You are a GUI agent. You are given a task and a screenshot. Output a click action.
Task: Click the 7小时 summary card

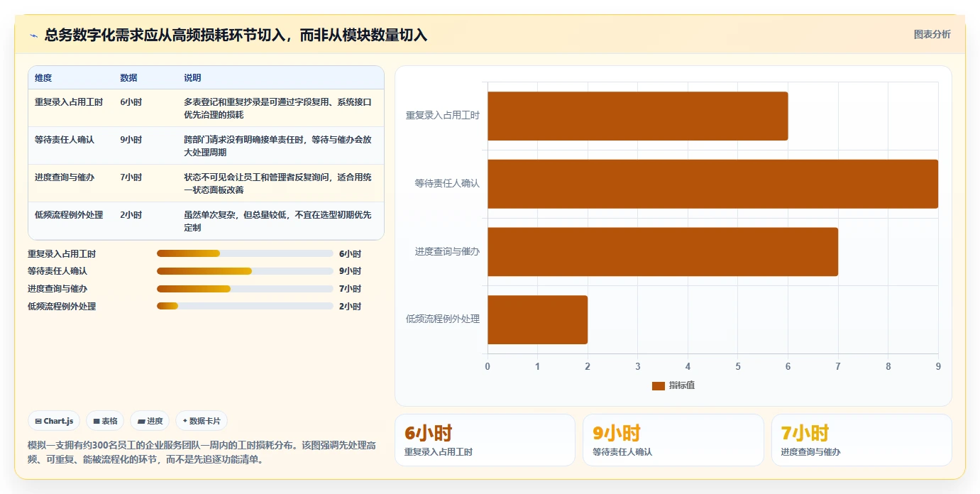[861, 440]
